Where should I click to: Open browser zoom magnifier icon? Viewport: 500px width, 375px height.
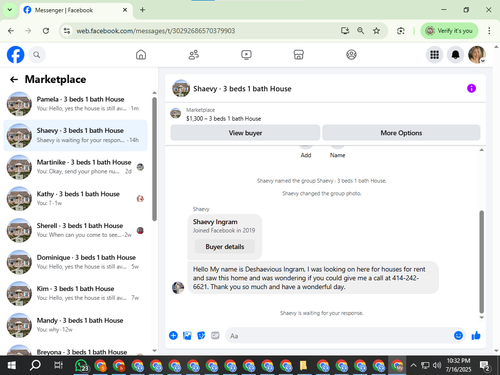click(x=360, y=31)
